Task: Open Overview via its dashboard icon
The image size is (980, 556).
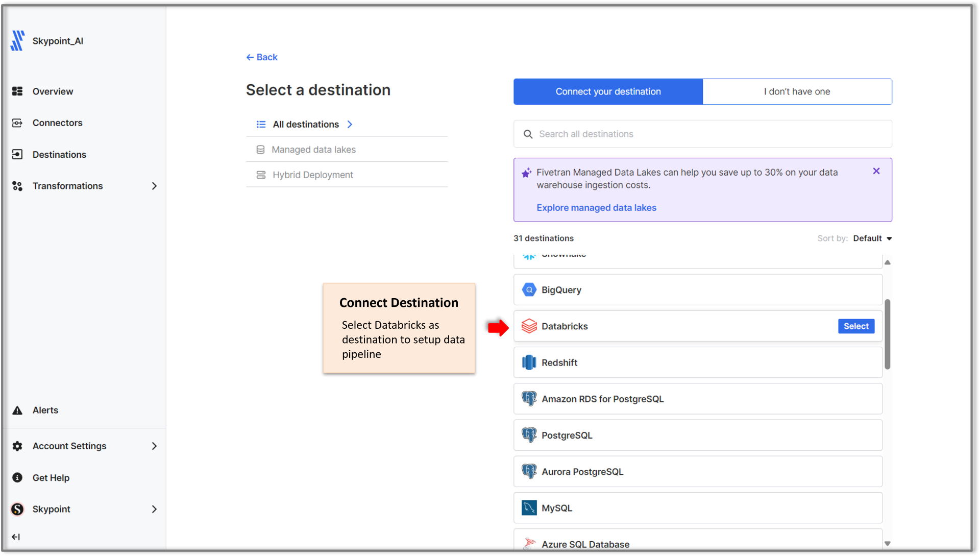Action: [17, 91]
